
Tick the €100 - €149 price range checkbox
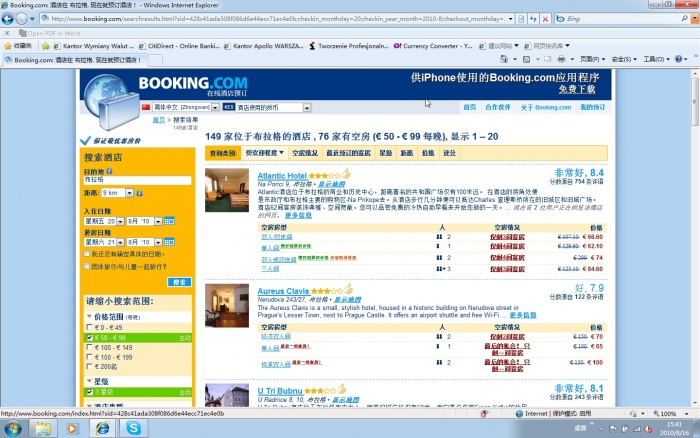pos(91,347)
